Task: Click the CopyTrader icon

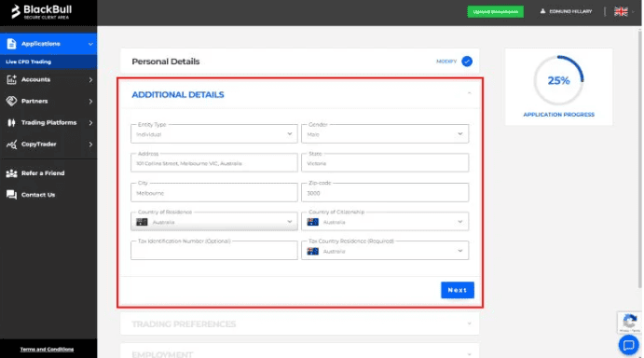Action: click(11, 145)
